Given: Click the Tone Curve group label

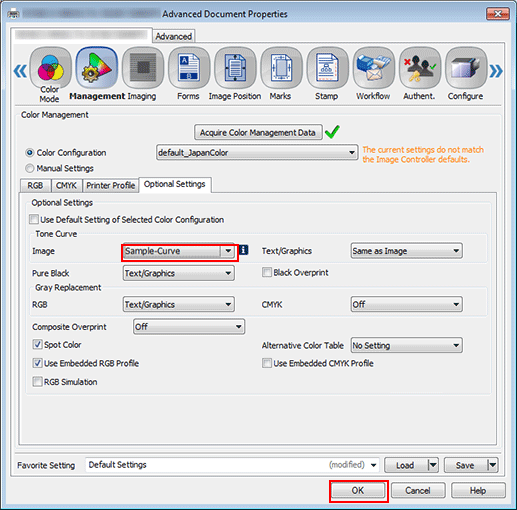Looking at the screenshot, I should 56,234.
